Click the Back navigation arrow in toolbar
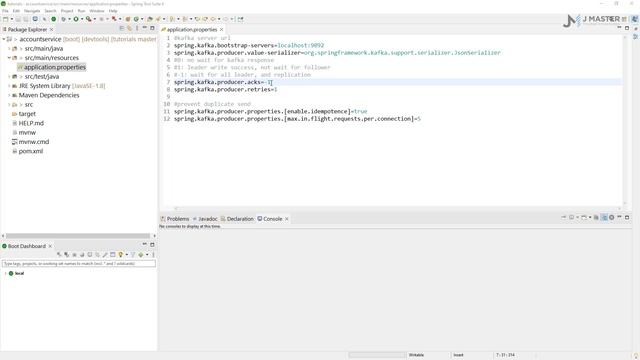Screen dimensions: 640x360 (213, 19)
